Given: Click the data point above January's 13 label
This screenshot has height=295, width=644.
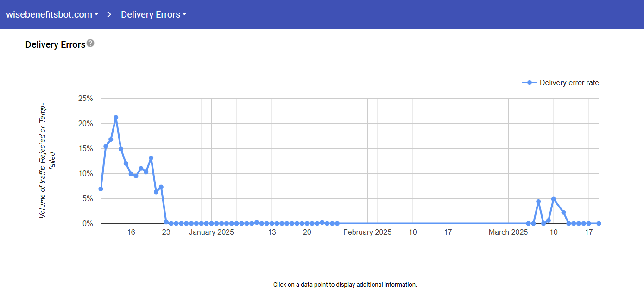Looking at the screenshot, I should pyautogui.click(x=272, y=223).
